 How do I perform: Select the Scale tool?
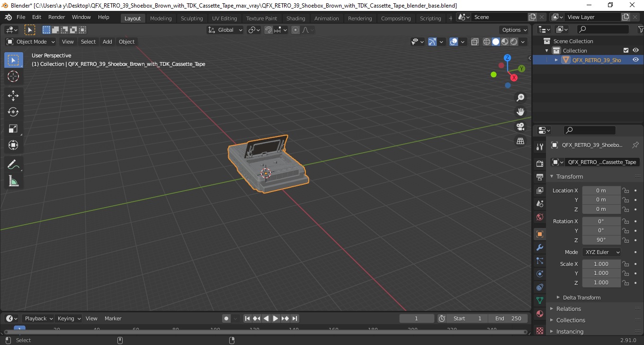click(13, 129)
